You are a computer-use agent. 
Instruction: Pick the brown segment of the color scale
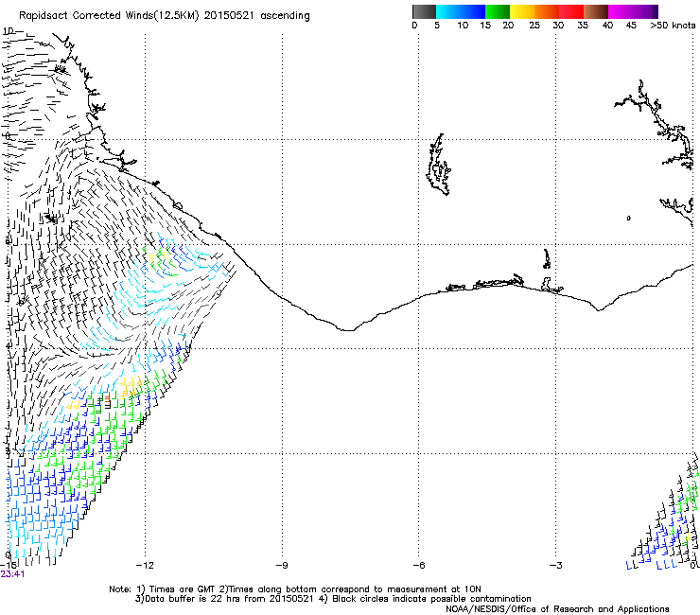click(x=596, y=11)
